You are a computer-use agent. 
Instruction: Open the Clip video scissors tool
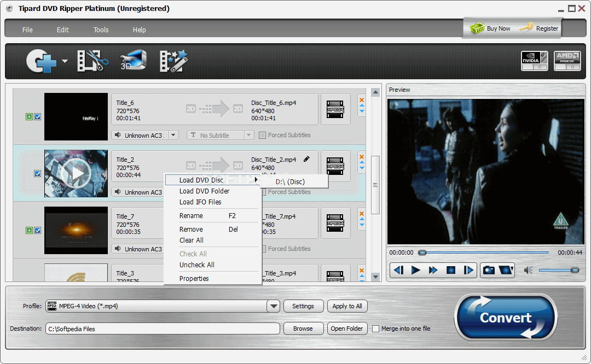coord(92,61)
